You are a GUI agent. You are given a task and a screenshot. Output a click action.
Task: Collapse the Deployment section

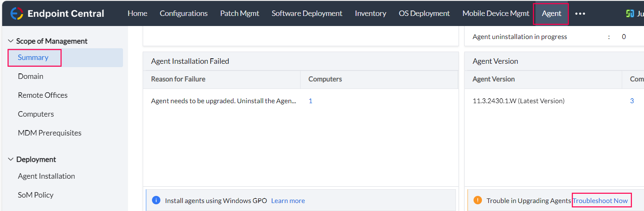click(10, 159)
